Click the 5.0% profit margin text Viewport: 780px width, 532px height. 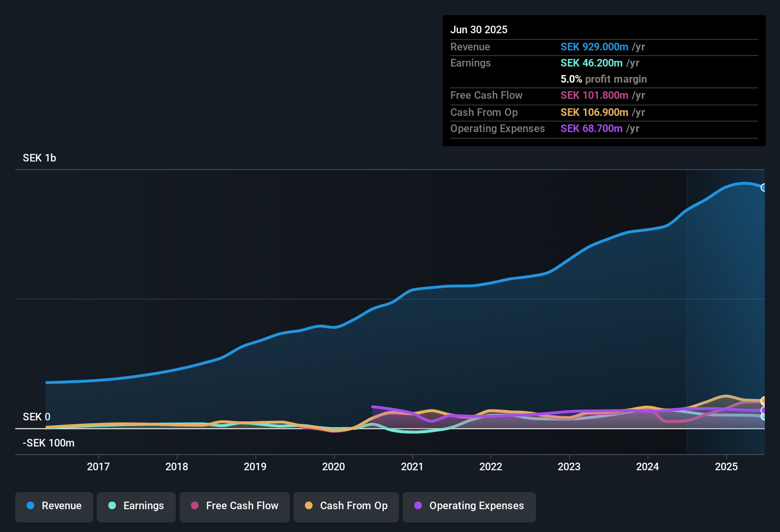click(x=604, y=79)
